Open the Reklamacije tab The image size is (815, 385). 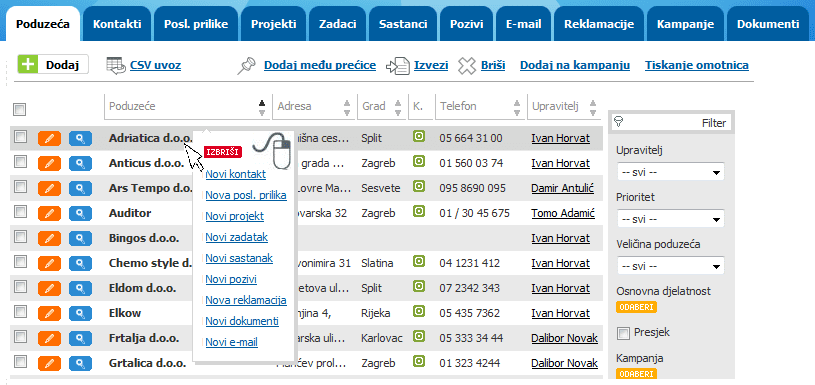click(x=599, y=24)
